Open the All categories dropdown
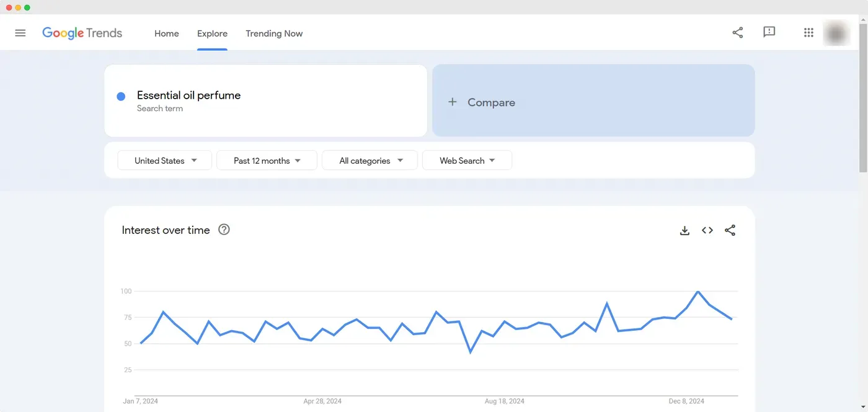This screenshot has width=868, height=412. 370,160
